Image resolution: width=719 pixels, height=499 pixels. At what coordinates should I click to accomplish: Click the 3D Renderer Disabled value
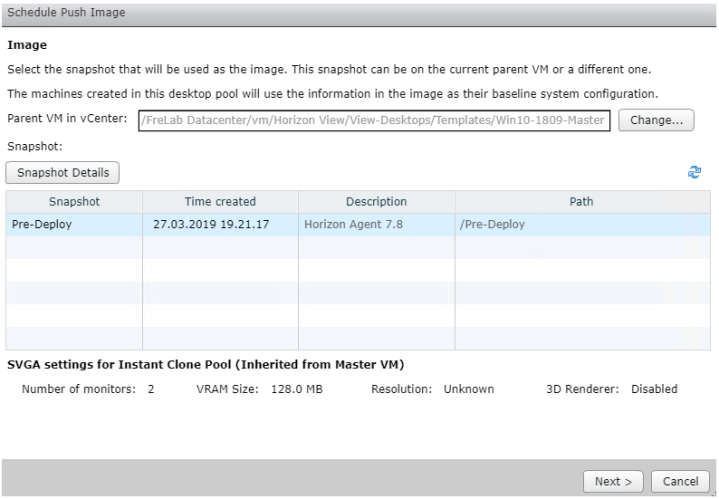[654, 389]
